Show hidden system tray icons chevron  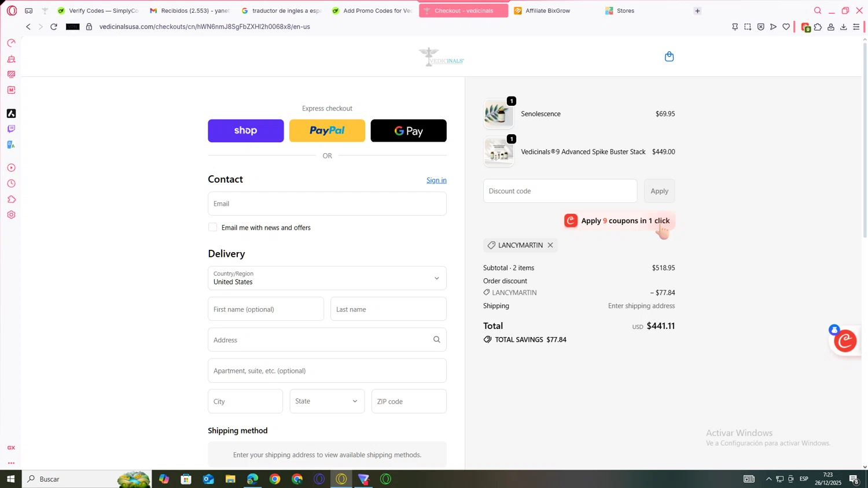coord(768,479)
